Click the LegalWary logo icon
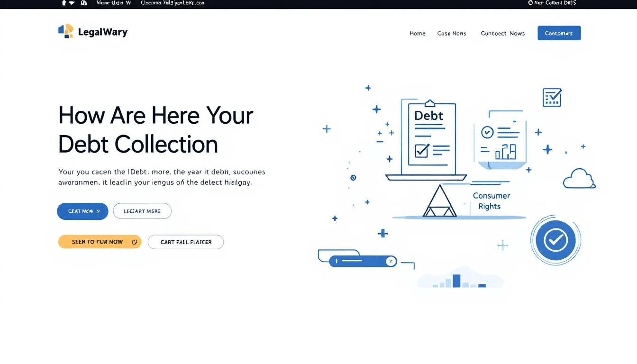This screenshot has width=637, height=364. pyautogui.click(x=65, y=31)
